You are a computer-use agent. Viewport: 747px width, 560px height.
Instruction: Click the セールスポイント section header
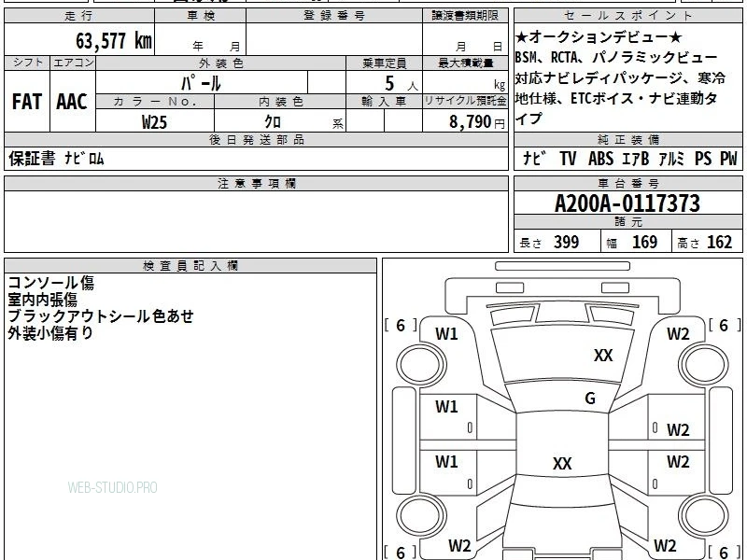point(627,16)
